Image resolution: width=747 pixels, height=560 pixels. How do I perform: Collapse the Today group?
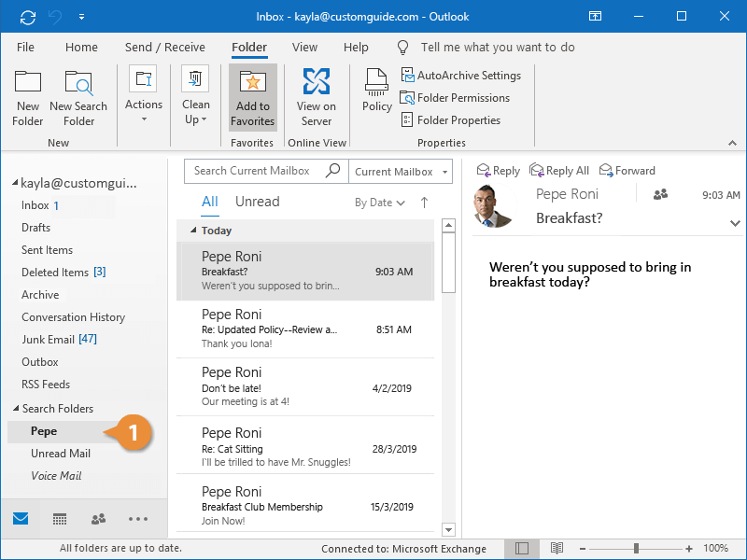point(193,231)
